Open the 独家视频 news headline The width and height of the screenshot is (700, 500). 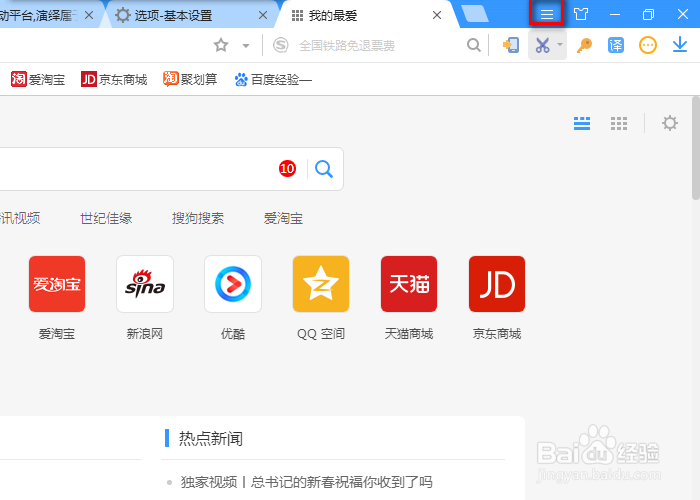[x=306, y=482]
